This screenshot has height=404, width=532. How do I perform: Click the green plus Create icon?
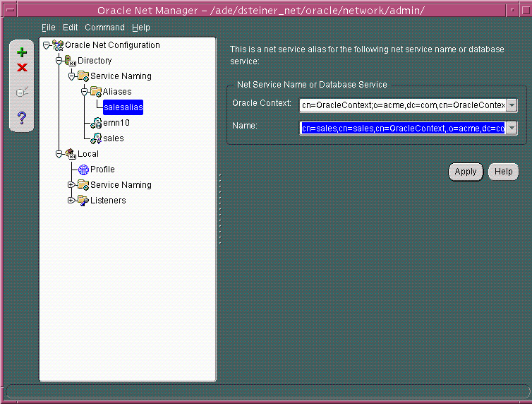22,53
